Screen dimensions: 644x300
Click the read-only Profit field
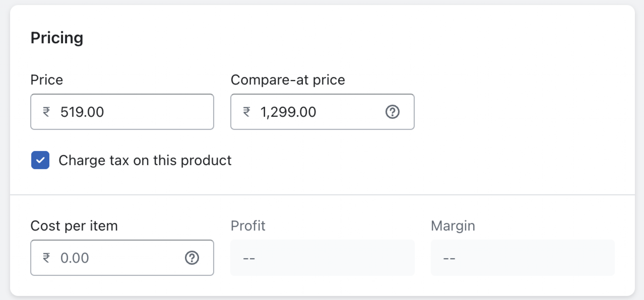coord(322,258)
